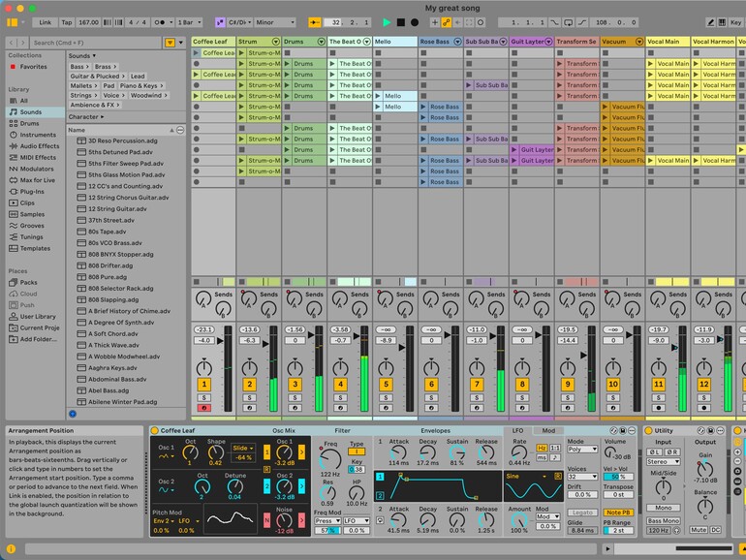Click the browser search field
This screenshot has width=746, height=560.
point(95,43)
